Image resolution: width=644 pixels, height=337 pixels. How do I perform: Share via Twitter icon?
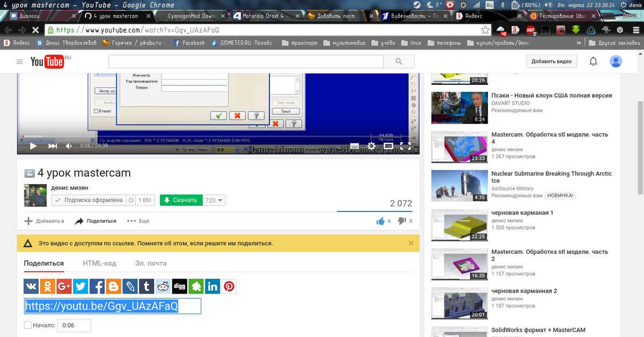coord(80,287)
